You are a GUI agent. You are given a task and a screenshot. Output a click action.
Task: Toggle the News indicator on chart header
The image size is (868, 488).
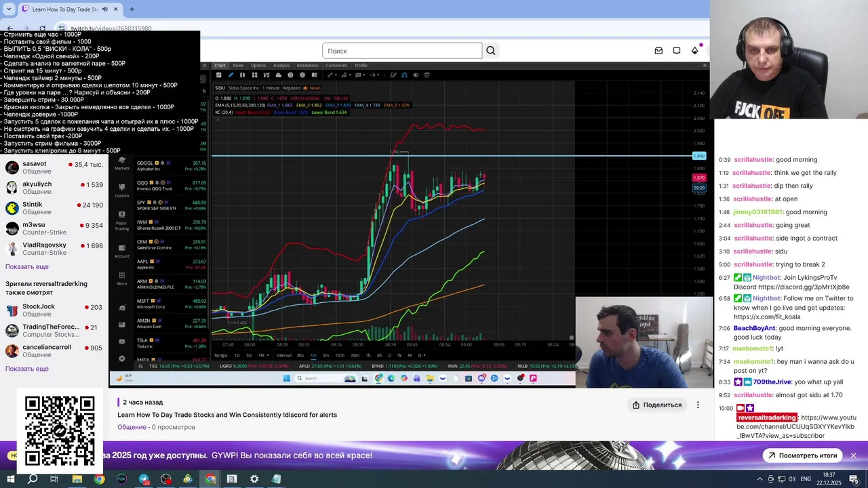click(x=312, y=88)
